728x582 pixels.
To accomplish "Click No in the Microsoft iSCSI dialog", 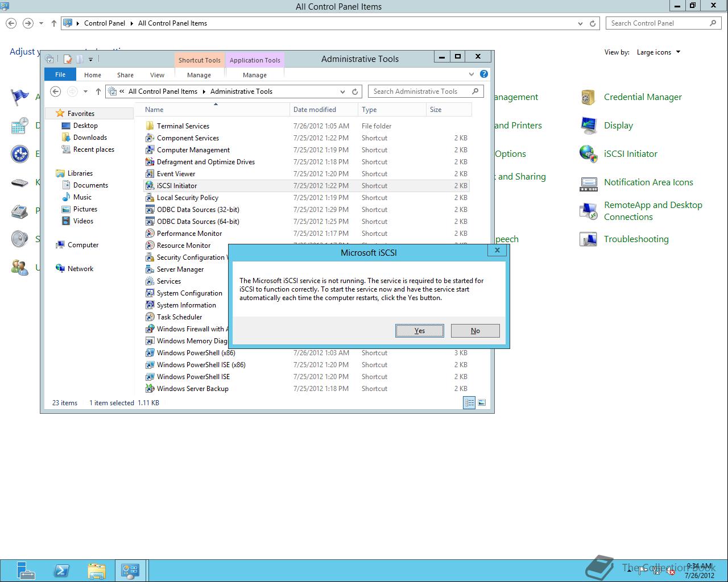I will 475,331.
